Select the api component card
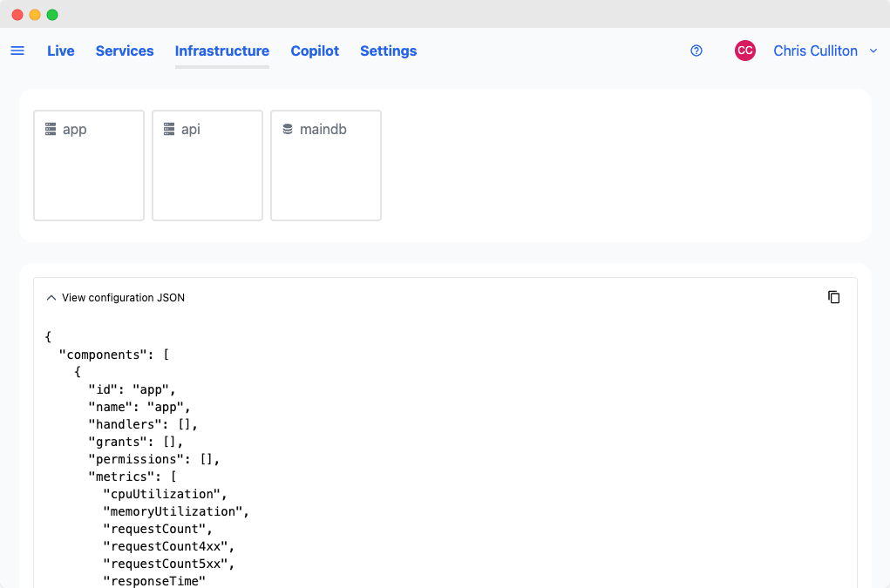 pyautogui.click(x=207, y=166)
